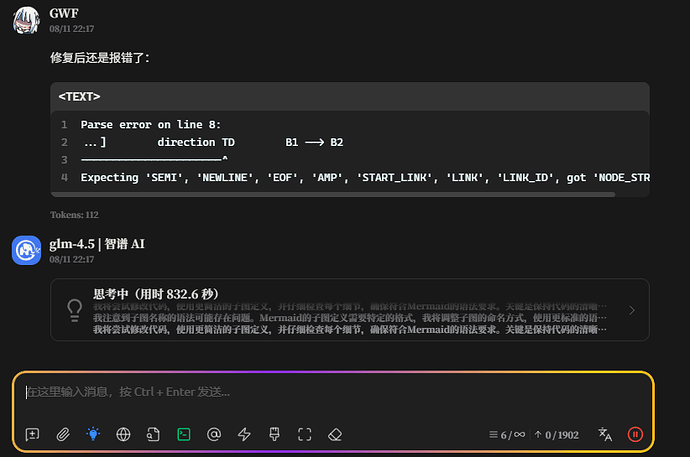Enable web search globe icon
The width and height of the screenshot is (690, 457).
[123, 435]
